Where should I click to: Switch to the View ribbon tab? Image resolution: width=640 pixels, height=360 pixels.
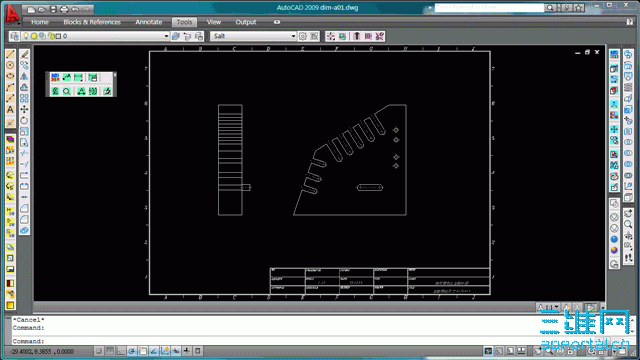point(213,22)
